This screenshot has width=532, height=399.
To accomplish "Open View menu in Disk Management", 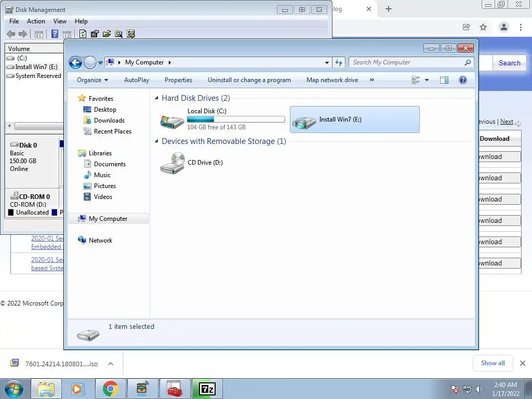I will click(60, 21).
